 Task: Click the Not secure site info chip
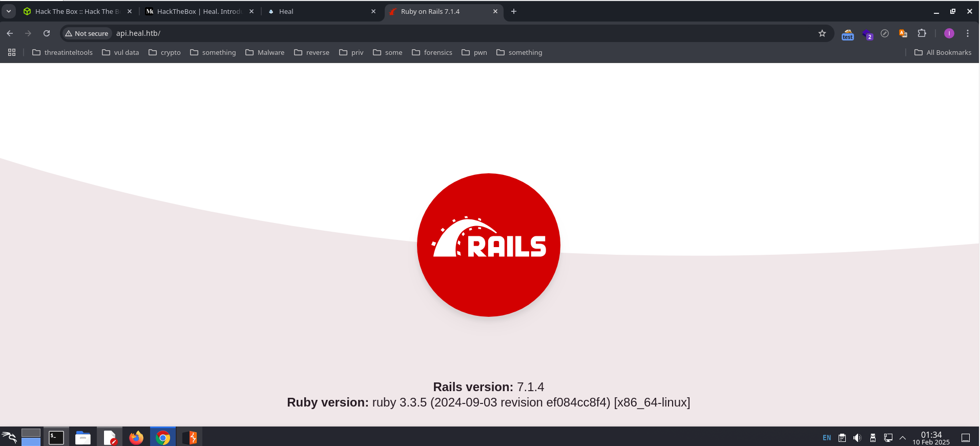(87, 33)
